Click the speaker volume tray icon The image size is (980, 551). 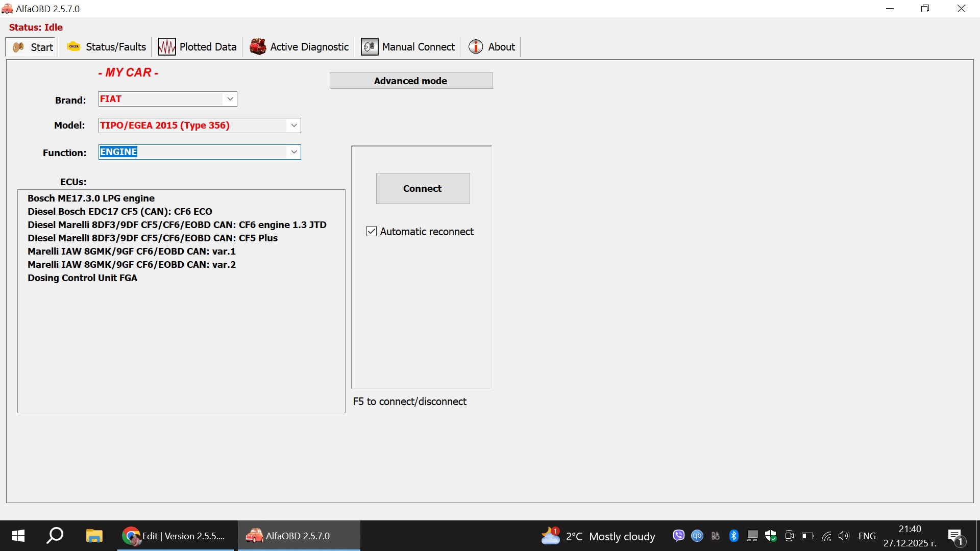843,536
